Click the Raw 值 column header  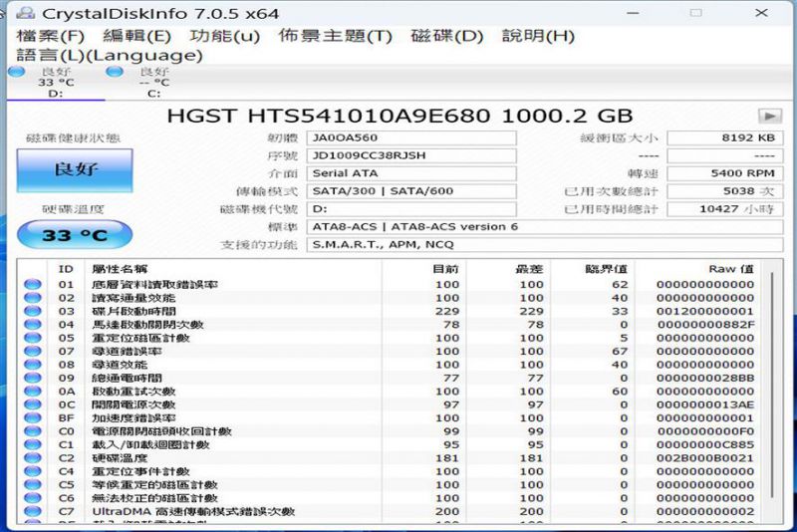point(731,269)
